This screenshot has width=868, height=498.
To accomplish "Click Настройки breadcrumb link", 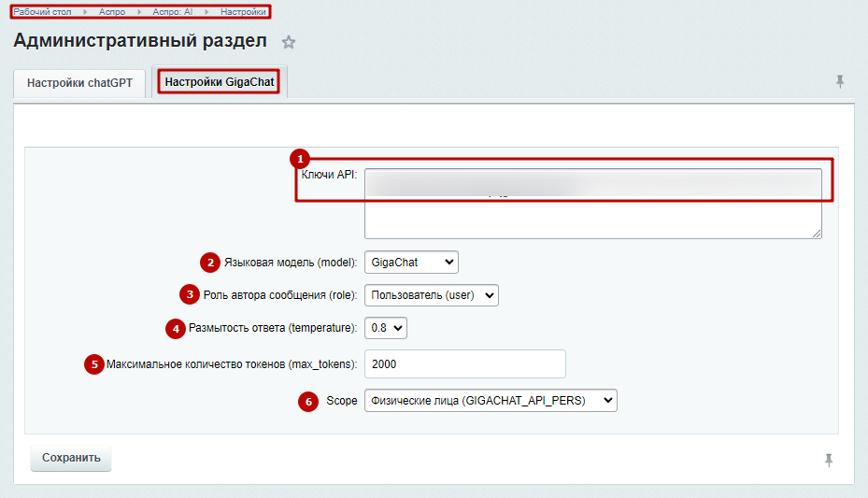I will tap(243, 11).
